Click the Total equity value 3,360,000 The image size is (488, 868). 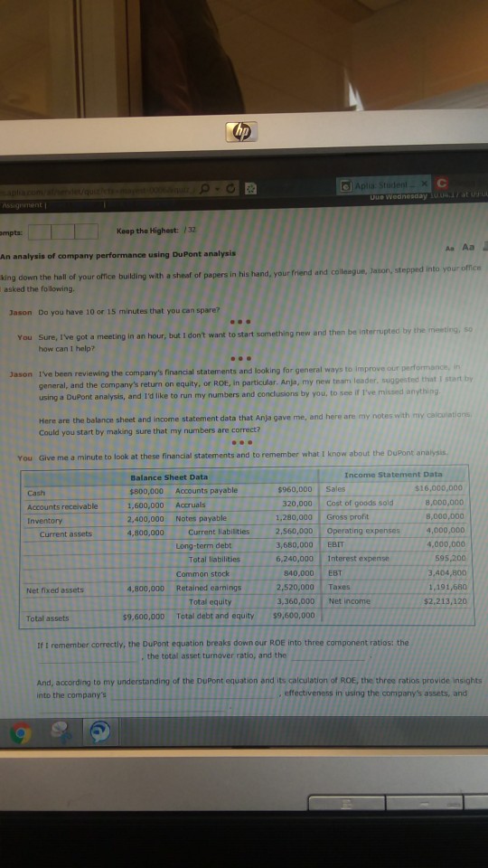[x=296, y=600]
